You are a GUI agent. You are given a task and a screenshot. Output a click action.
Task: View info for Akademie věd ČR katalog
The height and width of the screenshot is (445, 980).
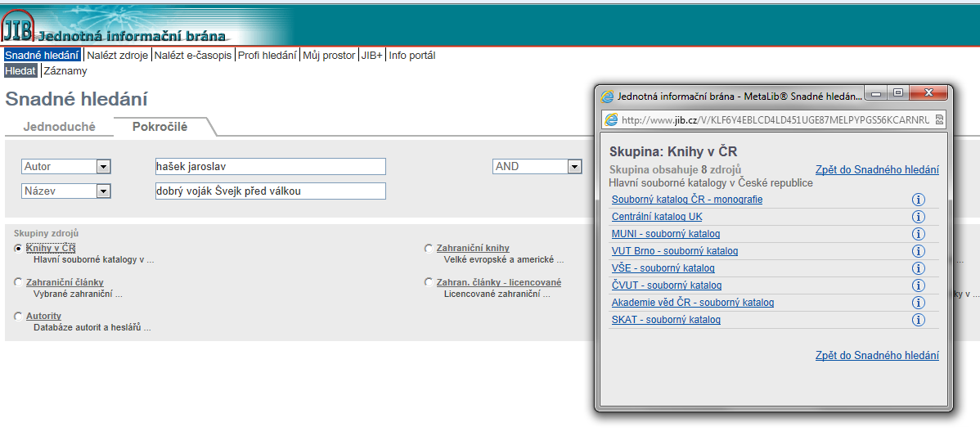pyautogui.click(x=918, y=303)
